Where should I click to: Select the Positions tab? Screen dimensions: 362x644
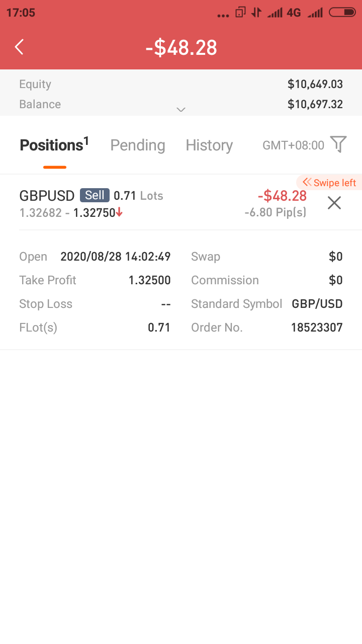54,145
